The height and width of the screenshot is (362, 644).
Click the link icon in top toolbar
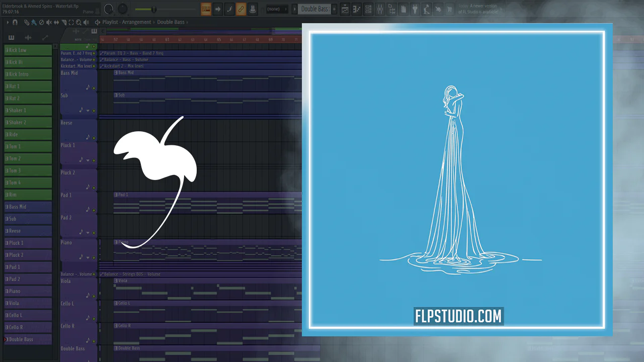coord(240,9)
